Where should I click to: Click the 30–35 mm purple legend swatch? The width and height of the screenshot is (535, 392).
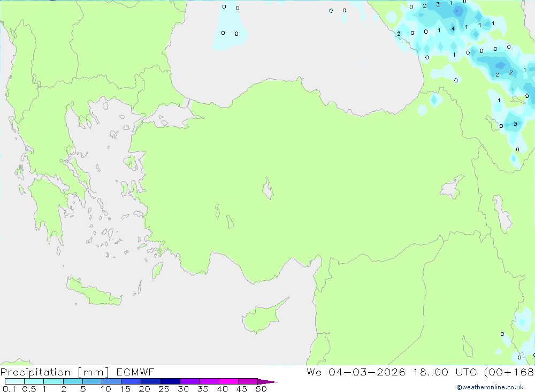pyautogui.click(x=190, y=381)
